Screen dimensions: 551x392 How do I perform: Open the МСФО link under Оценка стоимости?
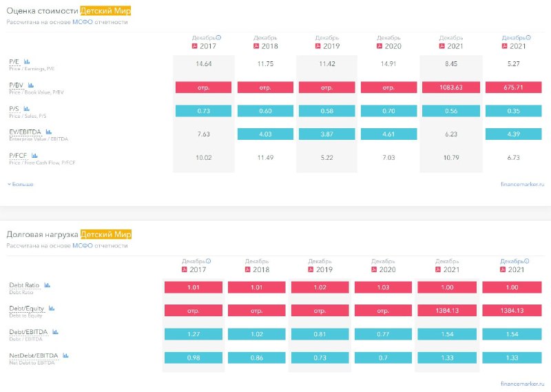pyautogui.click(x=83, y=22)
